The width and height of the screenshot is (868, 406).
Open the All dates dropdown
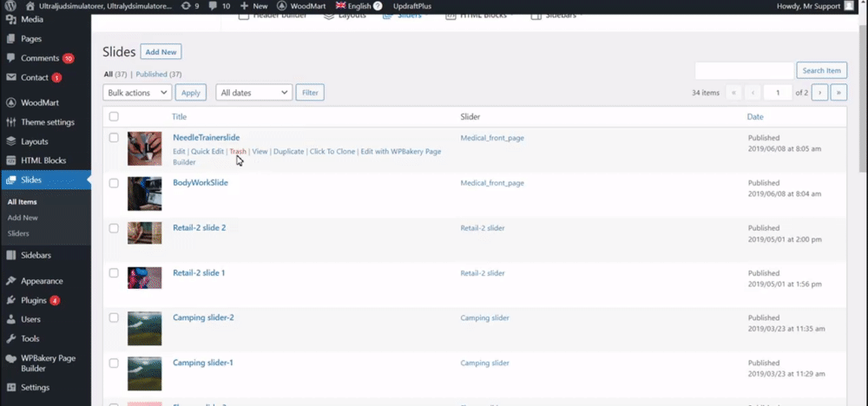(254, 92)
